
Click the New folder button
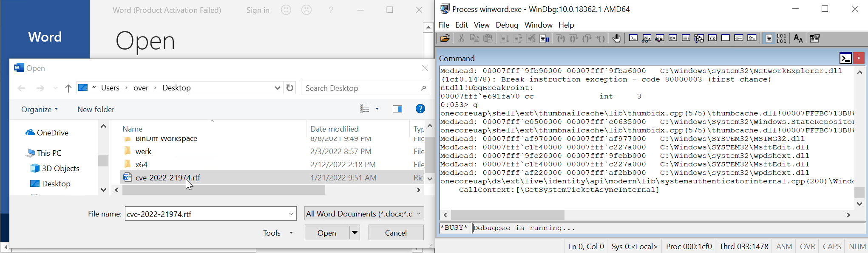click(96, 110)
